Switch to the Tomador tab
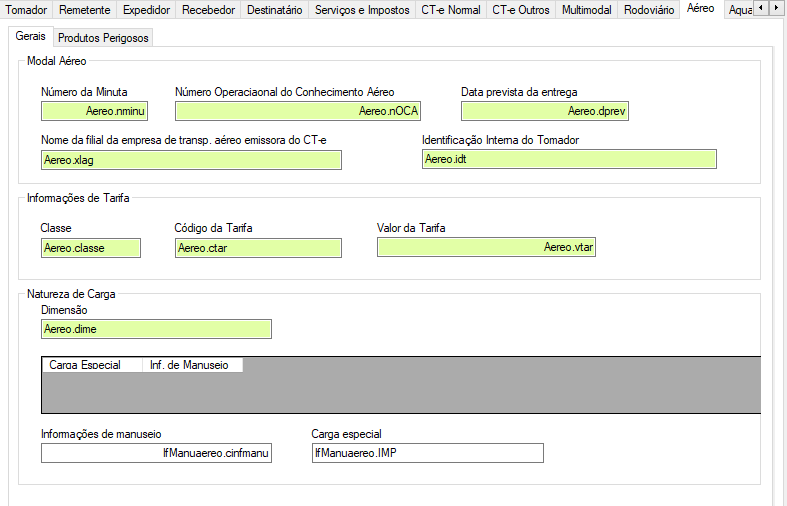 [x=26, y=10]
